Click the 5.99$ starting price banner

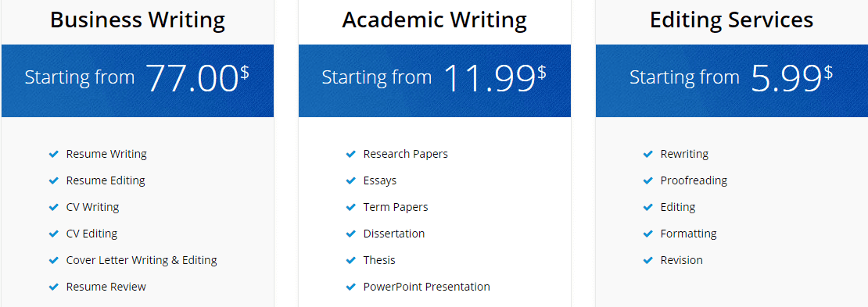coord(732,80)
